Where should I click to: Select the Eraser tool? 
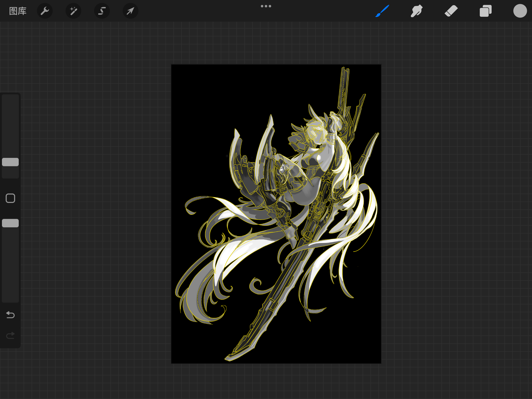pyautogui.click(x=451, y=11)
